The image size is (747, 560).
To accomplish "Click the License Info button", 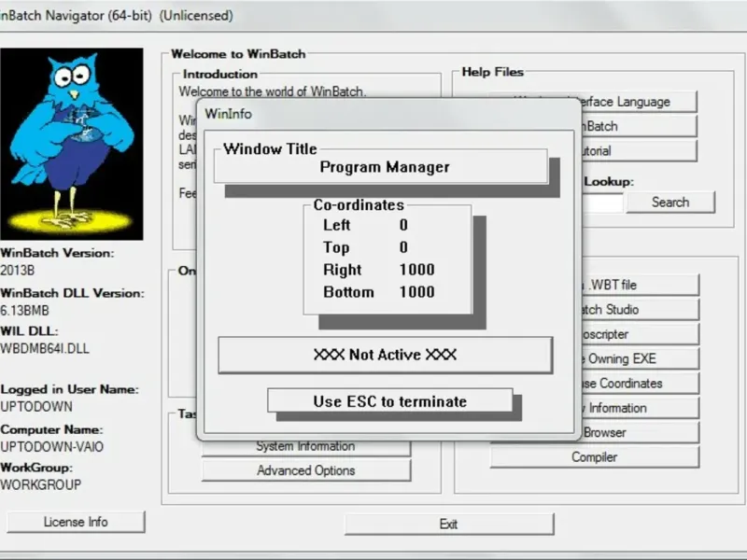I will tap(76, 522).
